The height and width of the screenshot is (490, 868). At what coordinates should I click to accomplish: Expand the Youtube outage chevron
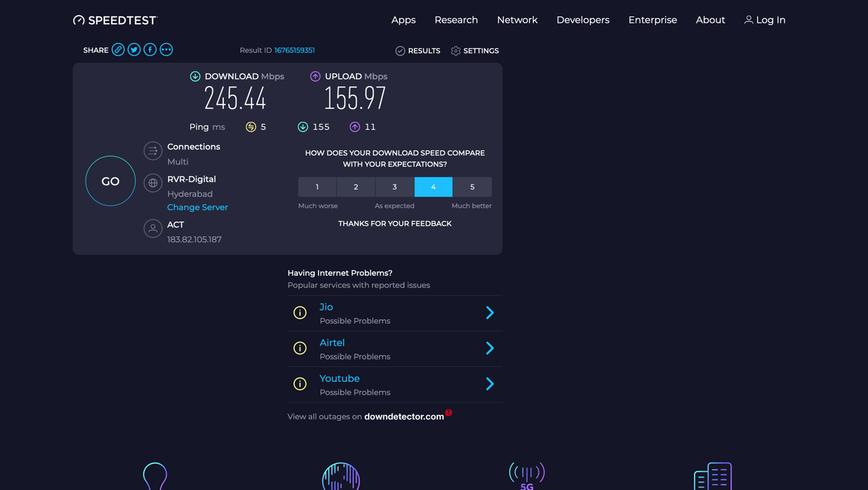490,384
